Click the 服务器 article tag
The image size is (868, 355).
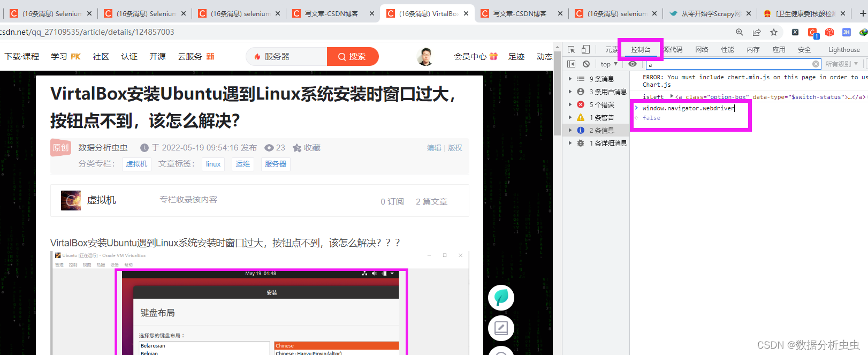pos(276,164)
